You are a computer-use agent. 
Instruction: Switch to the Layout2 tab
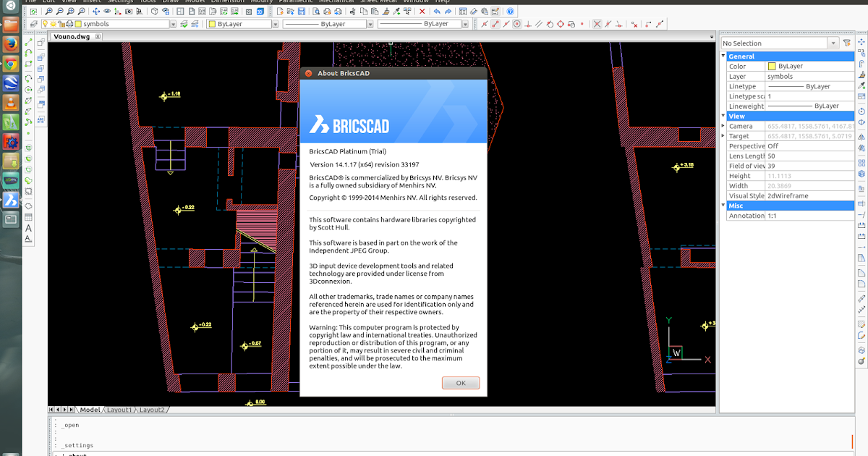[x=152, y=410]
